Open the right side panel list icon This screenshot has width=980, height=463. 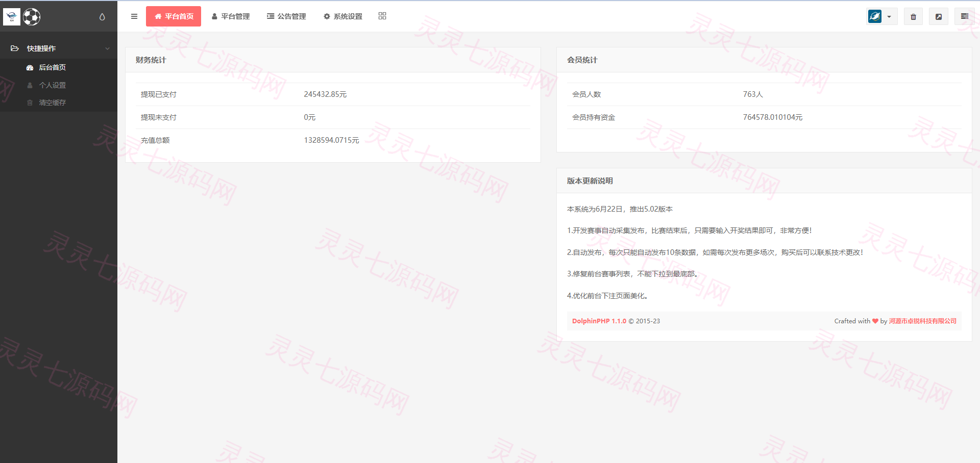tap(965, 16)
